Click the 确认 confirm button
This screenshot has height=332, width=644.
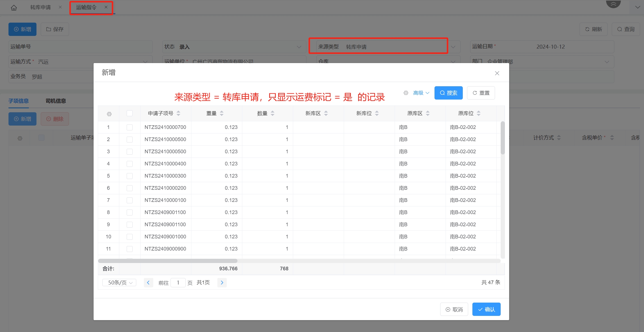click(x=486, y=309)
